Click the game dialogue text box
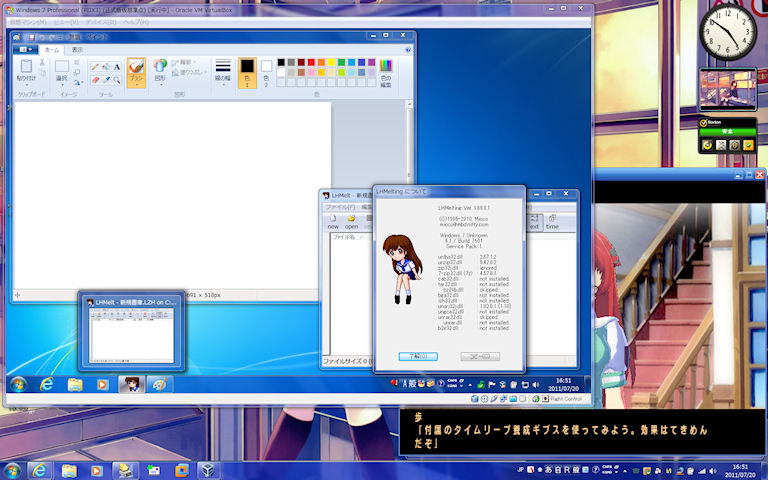 tap(583, 432)
